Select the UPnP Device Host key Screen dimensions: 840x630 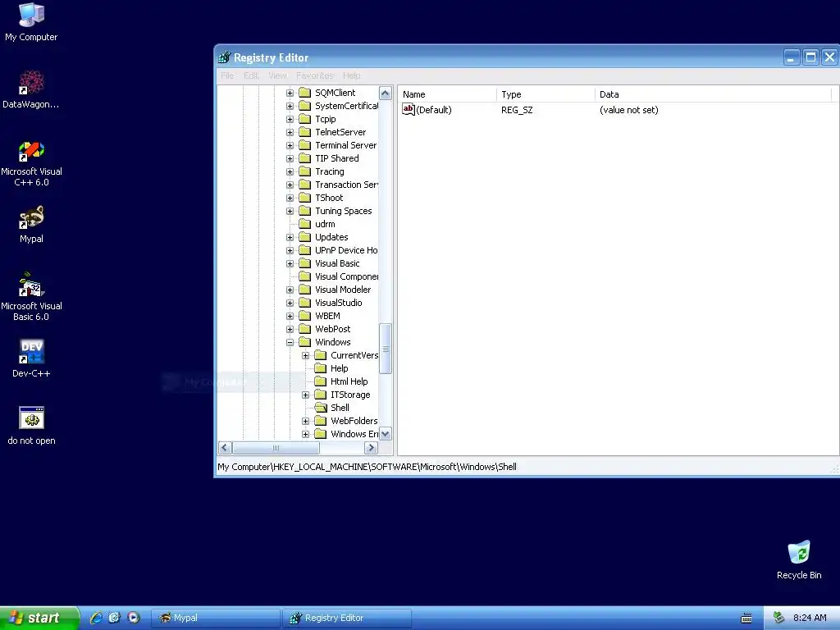coord(346,250)
